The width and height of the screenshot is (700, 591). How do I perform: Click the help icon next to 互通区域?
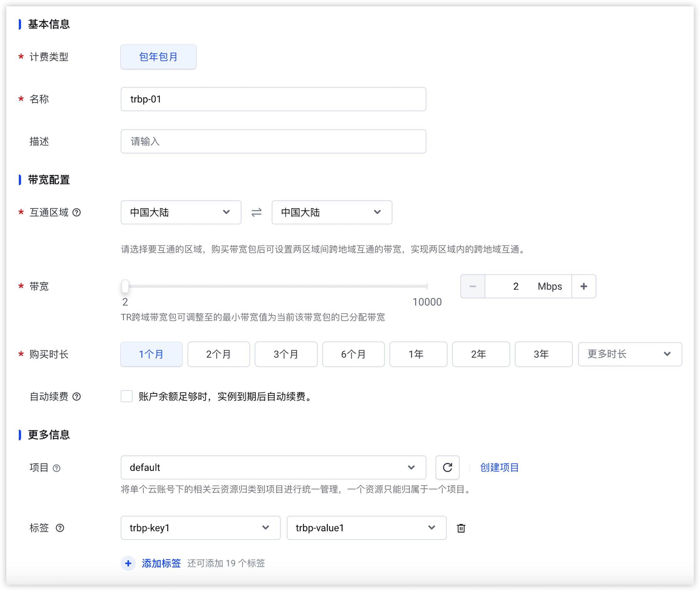click(76, 213)
